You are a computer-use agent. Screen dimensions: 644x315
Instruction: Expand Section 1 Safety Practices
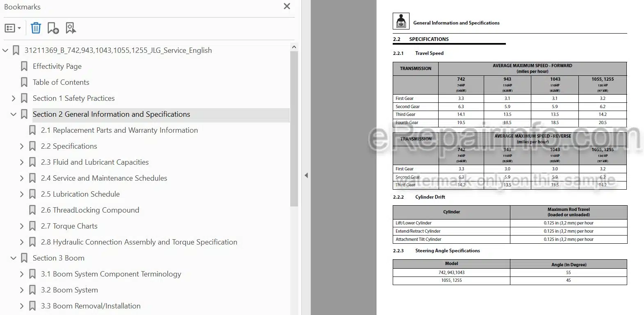14,98
